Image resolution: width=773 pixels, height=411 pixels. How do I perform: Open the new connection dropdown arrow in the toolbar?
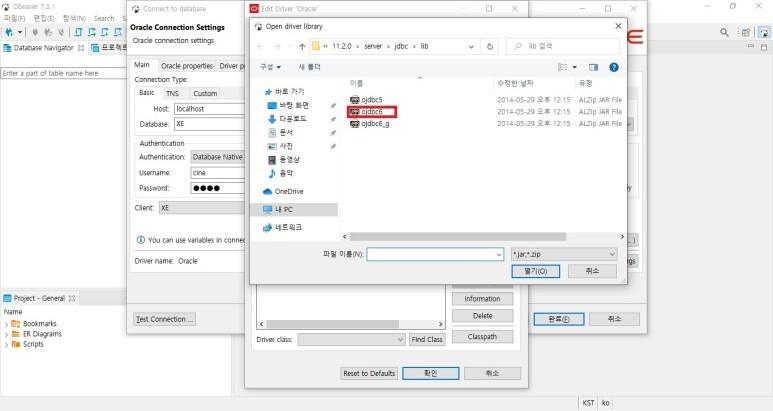20,33
